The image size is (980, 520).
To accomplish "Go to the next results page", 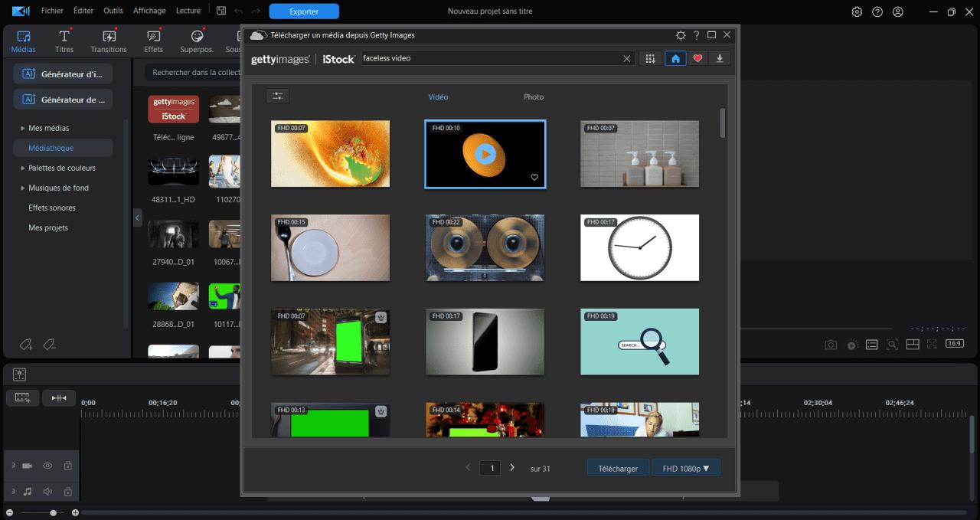I will [x=512, y=467].
